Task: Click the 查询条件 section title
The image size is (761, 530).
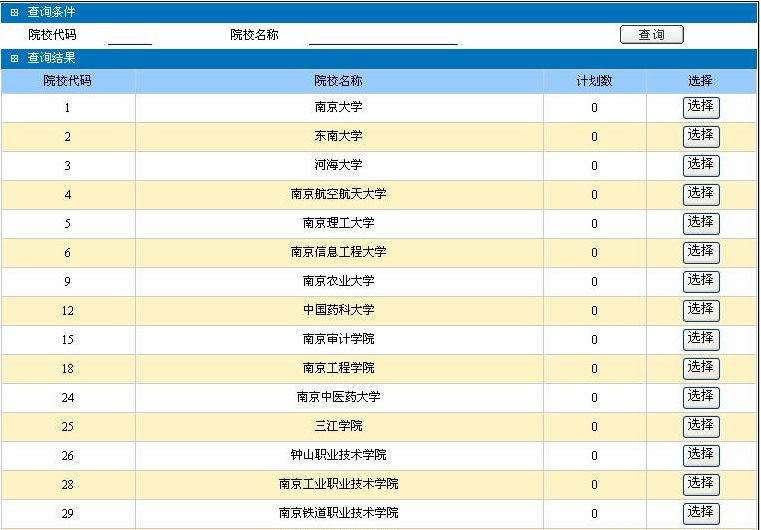Action: click(51, 12)
